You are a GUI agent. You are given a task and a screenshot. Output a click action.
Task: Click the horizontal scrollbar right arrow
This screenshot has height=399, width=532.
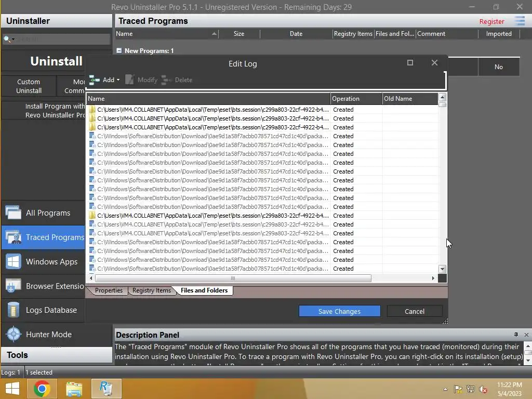pyautogui.click(x=433, y=278)
